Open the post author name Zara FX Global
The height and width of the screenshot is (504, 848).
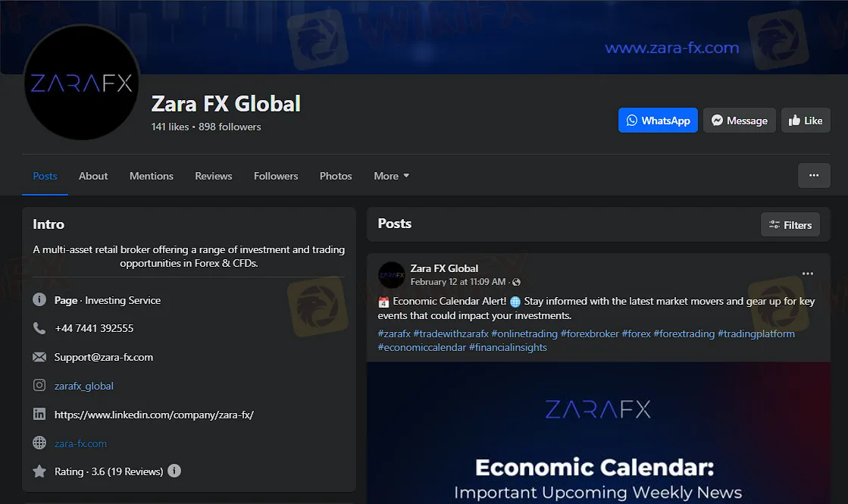pyautogui.click(x=444, y=268)
